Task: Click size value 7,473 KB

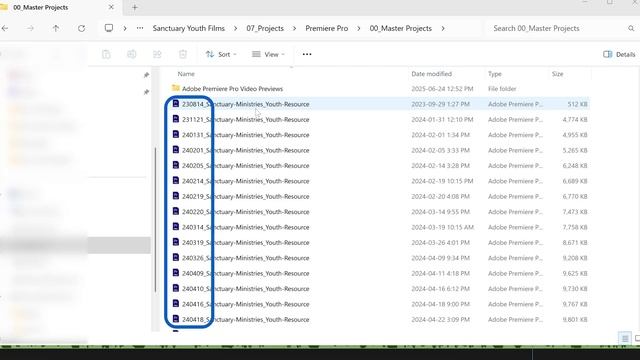Action: pos(575,212)
